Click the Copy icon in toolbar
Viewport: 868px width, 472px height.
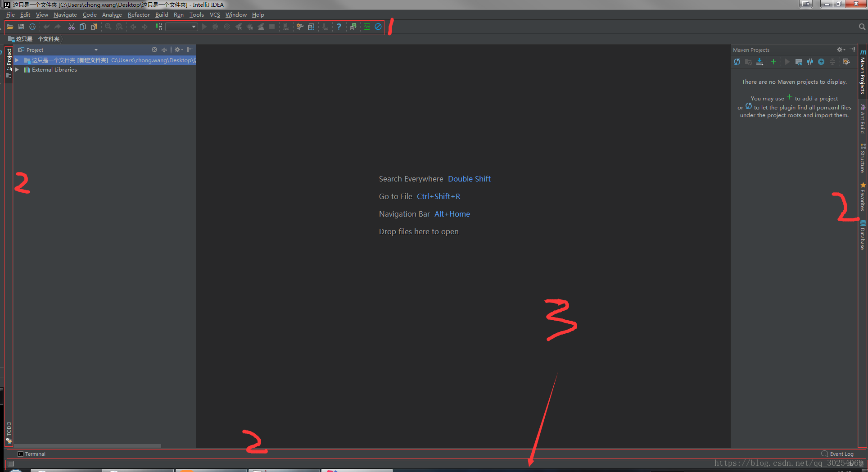[x=83, y=27]
